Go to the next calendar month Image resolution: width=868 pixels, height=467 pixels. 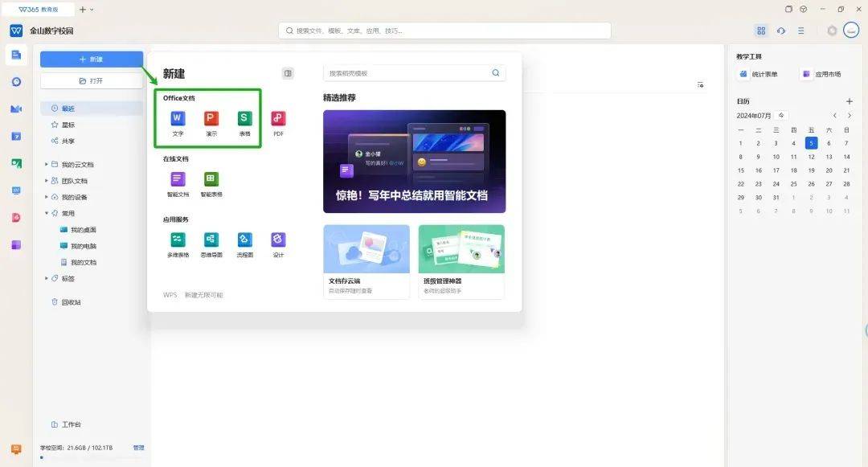click(x=850, y=115)
